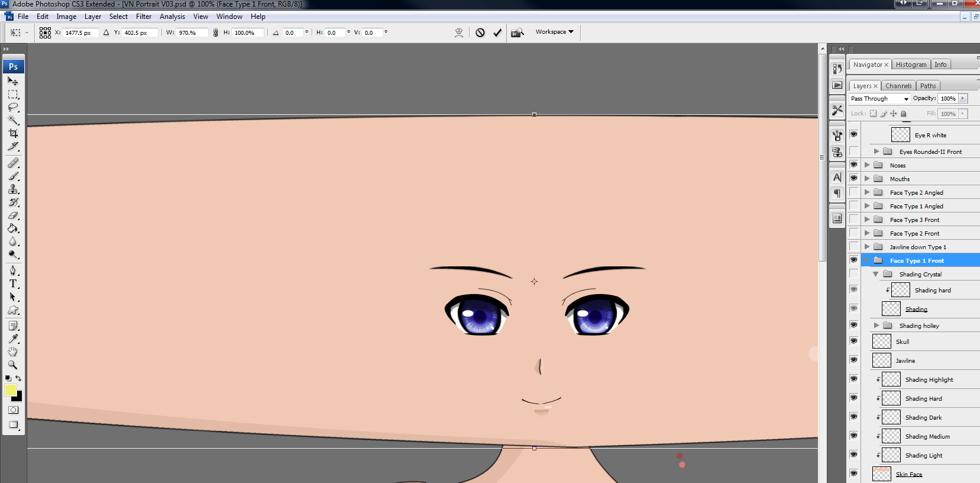980x483 pixels.
Task: Select the Crop tool
Action: pos(13,134)
